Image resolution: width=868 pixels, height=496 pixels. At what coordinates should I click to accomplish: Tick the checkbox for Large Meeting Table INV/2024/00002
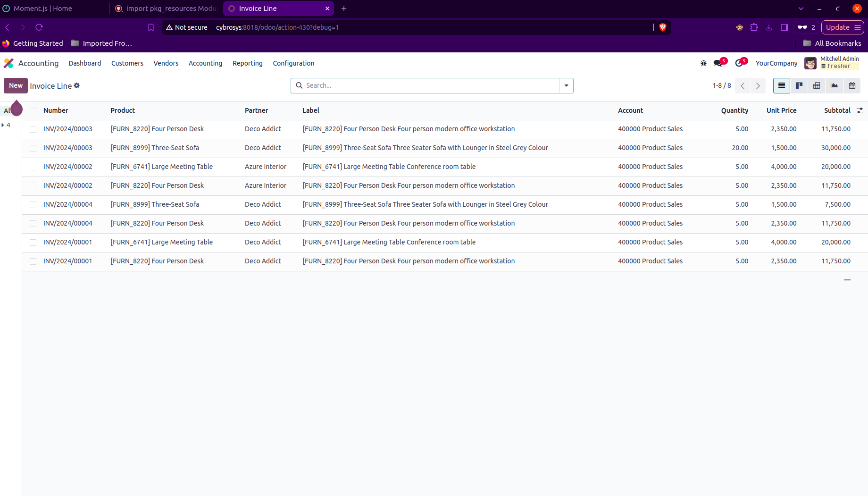pos(33,167)
